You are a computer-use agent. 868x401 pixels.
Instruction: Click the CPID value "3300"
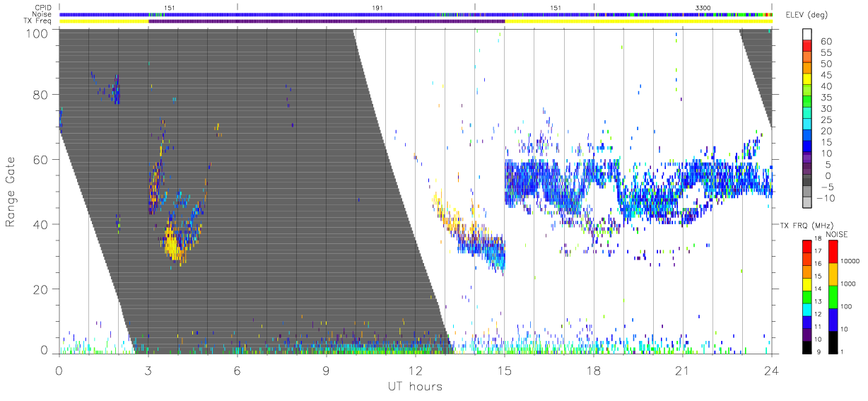(703, 8)
